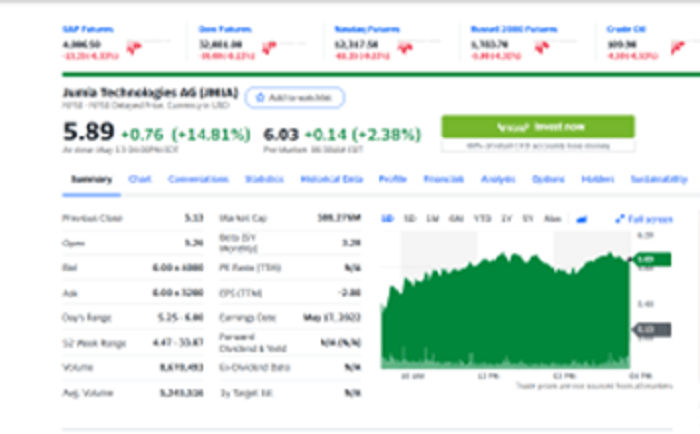Open the Financials tab
This screenshot has width=700, height=434.
(444, 179)
